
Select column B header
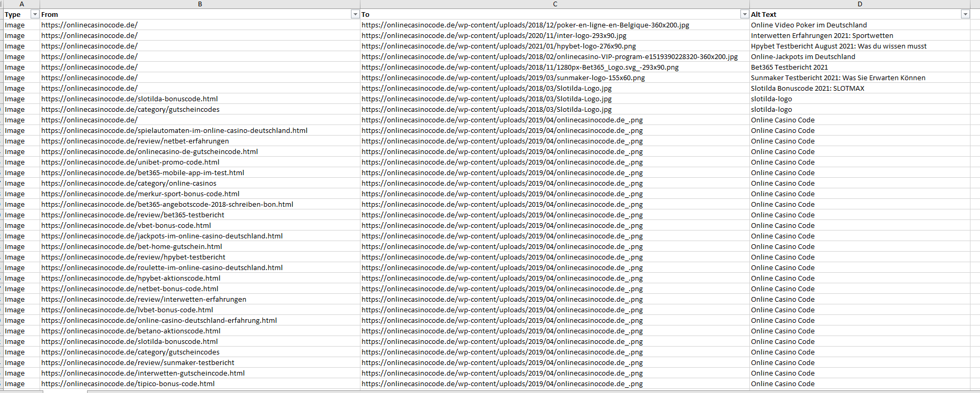[x=200, y=4]
